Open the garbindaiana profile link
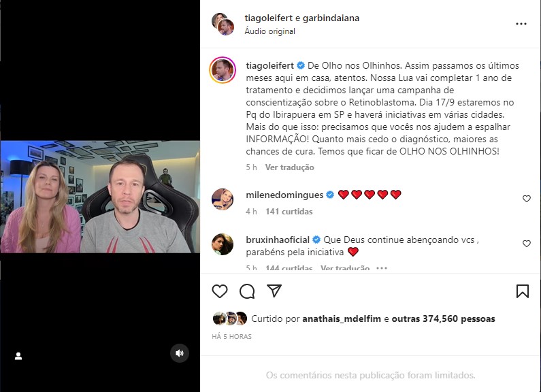 331,18
